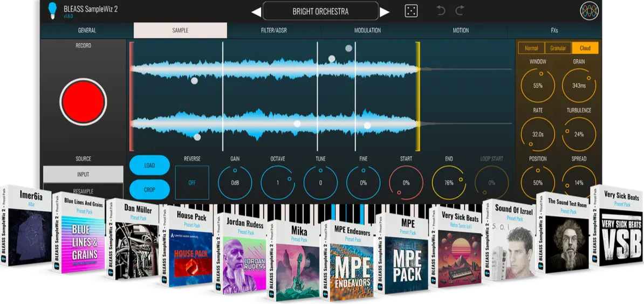Click the Gain knob showing 0dB
The height and width of the screenshot is (304, 644).
(x=235, y=183)
